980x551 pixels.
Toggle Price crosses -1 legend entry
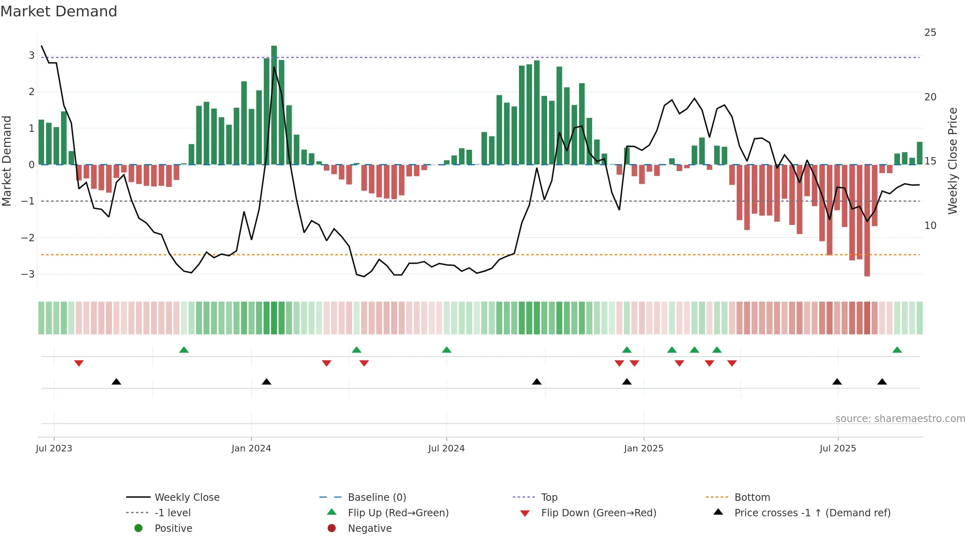pos(802,513)
